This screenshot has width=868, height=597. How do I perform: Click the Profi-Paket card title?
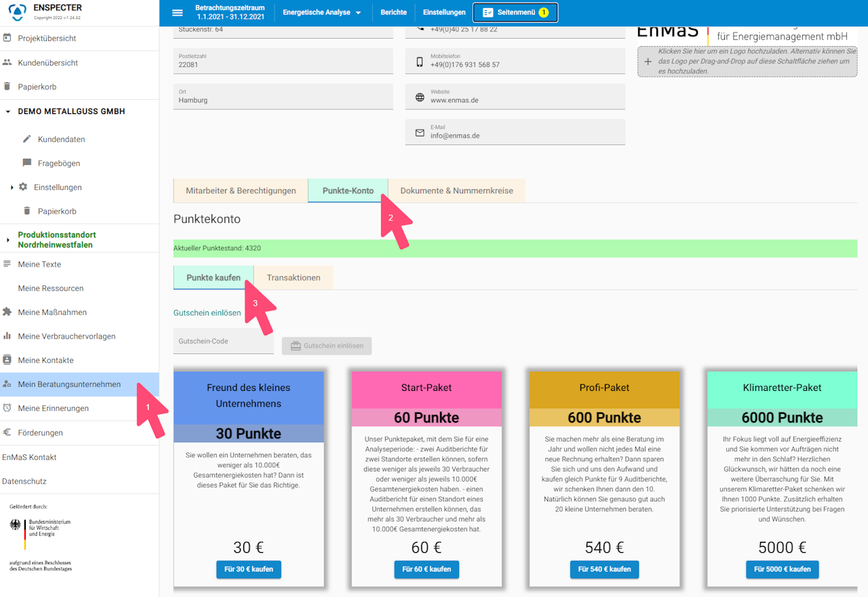point(604,388)
